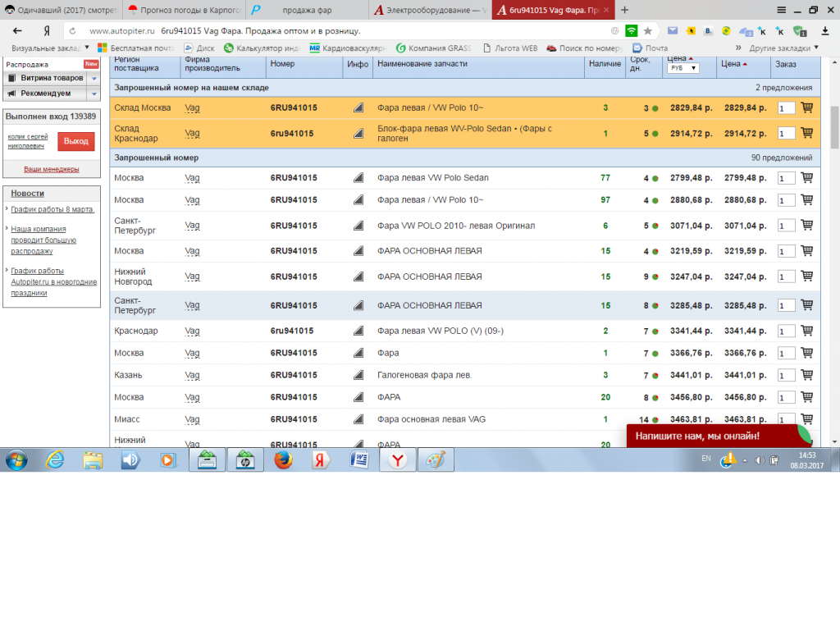840x617 pixels.
Task: Click the Windows Start button
Action: click(x=16, y=460)
